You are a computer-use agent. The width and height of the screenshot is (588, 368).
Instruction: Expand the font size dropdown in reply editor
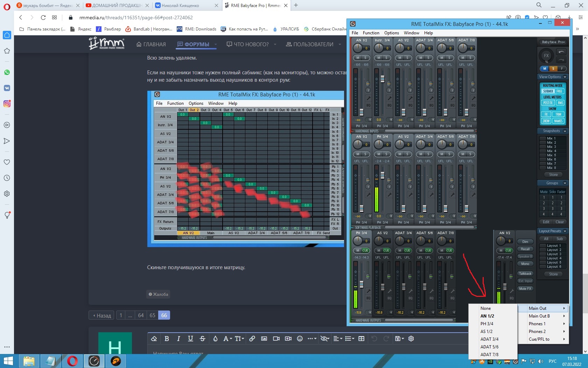239,339
